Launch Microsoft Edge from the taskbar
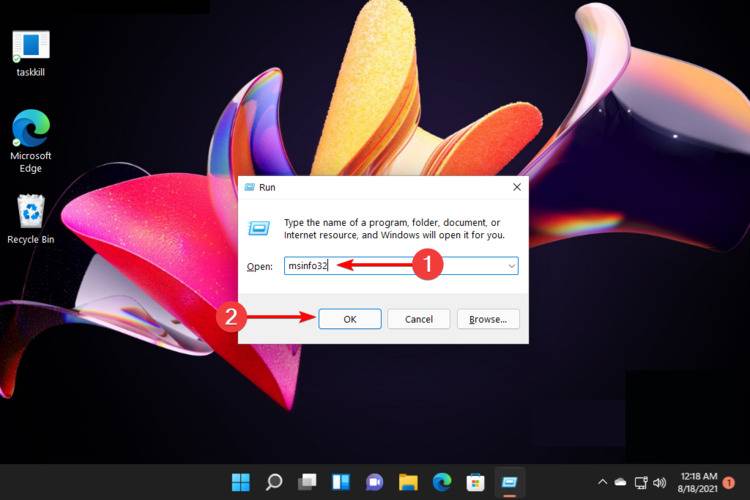 440,482
